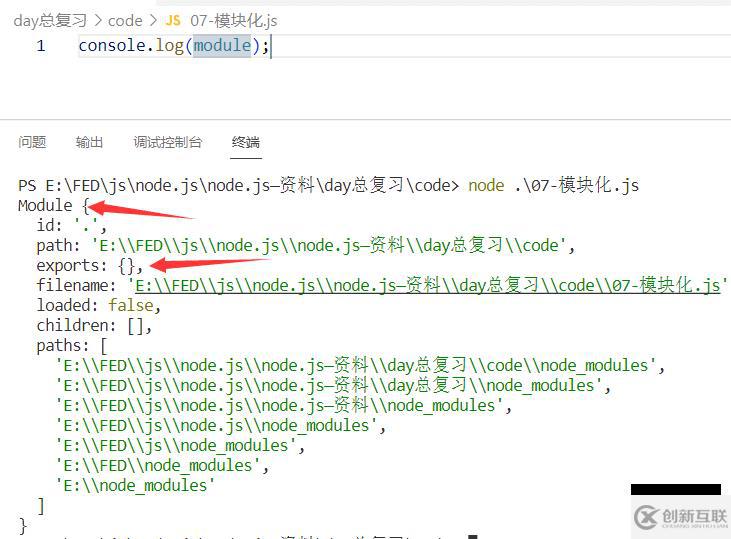Click the path: output line

(x=306, y=245)
